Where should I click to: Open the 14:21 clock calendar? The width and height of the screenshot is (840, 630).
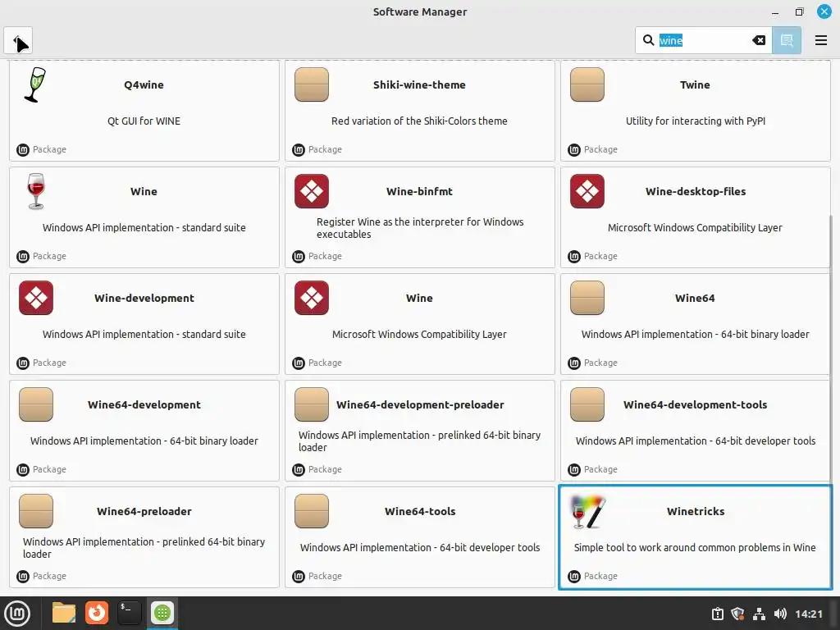808,614
